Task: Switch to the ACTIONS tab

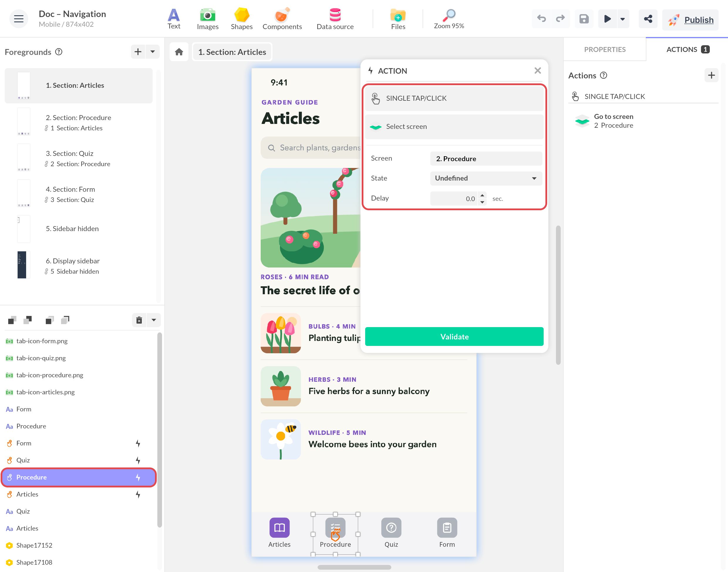Action: pyautogui.click(x=687, y=49)
